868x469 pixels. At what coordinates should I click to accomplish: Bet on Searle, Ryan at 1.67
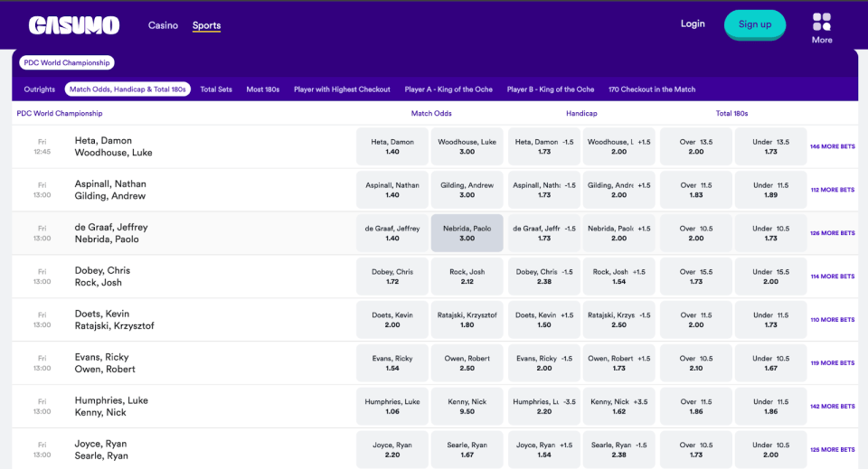467,450
